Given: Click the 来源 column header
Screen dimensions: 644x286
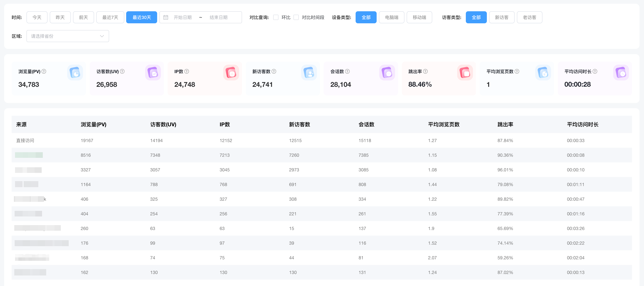Looking at the screenshot, I should [21, 124].
